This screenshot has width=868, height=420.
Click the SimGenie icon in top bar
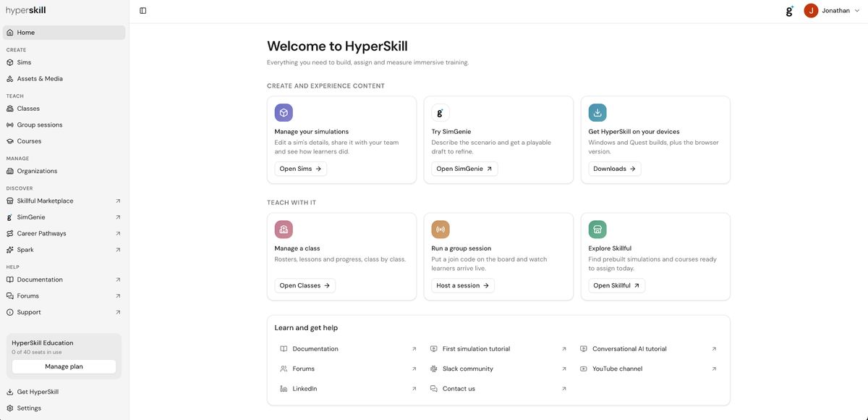click(789, 11)
